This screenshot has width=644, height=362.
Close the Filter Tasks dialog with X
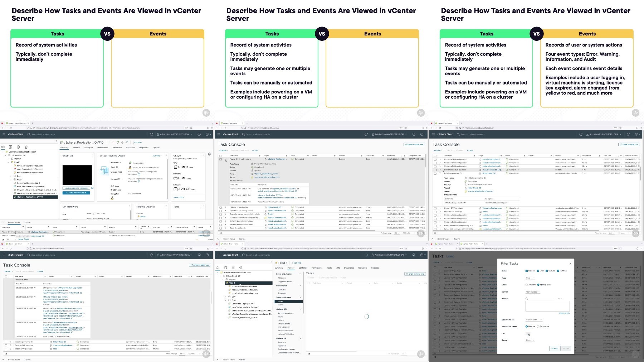point(570,264)
